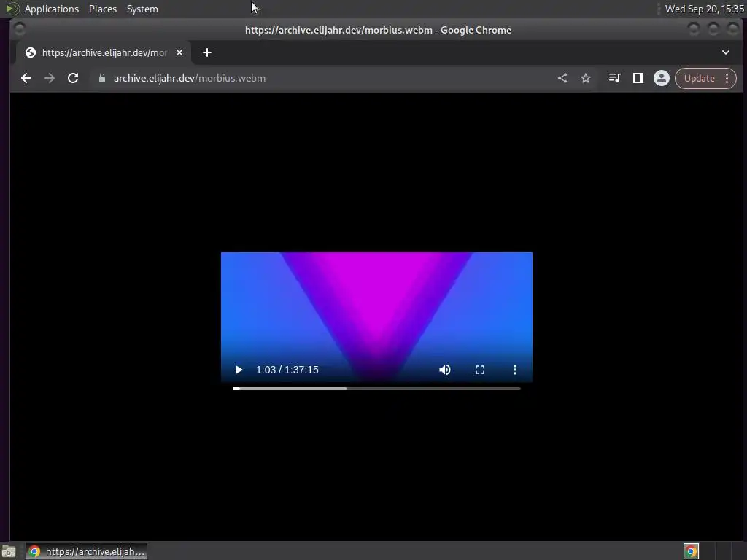Screen dimensions: 747x560
Task: View site security lock info
Action: [x=102, y=78]
